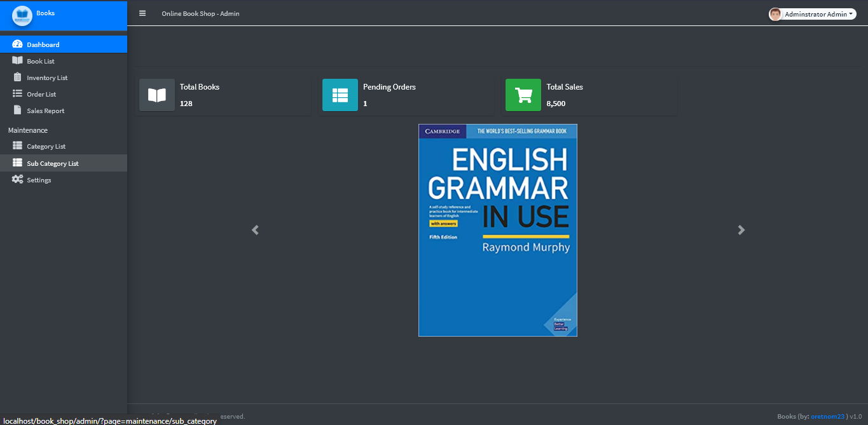Open the Dashboard menu item

[64, 44]
